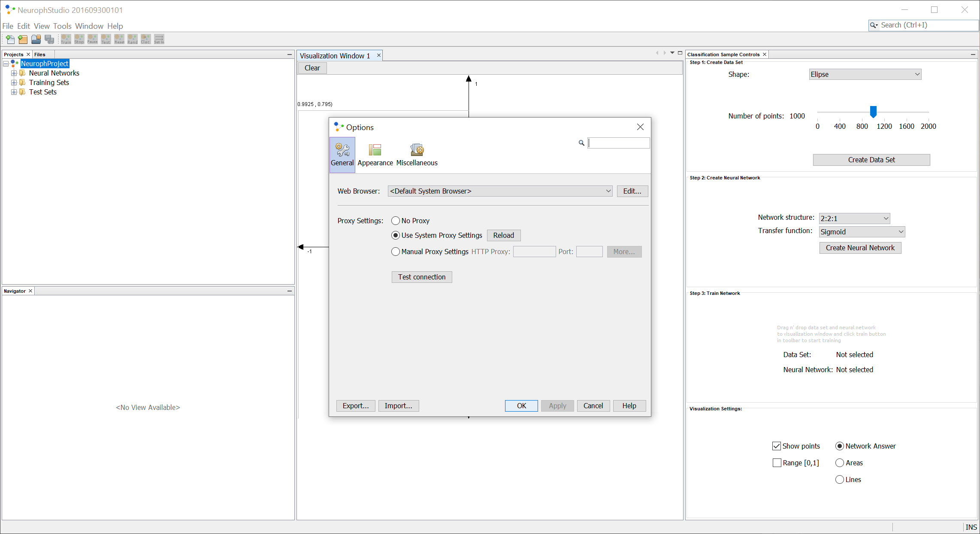Click the Number of points slider handle
980x534 pixels.
point(873,112)
